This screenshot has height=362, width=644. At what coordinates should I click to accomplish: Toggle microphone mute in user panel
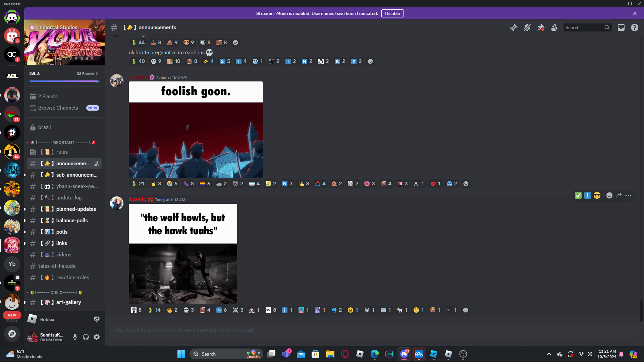pyautogui.click(x=75, y=337)
